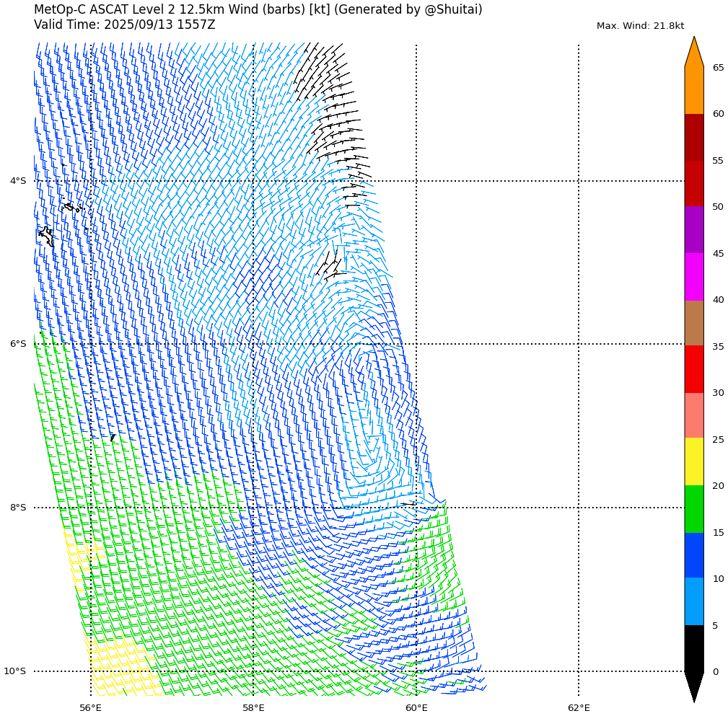Click the dark red 55-60 kt color band

pos(694,137)
